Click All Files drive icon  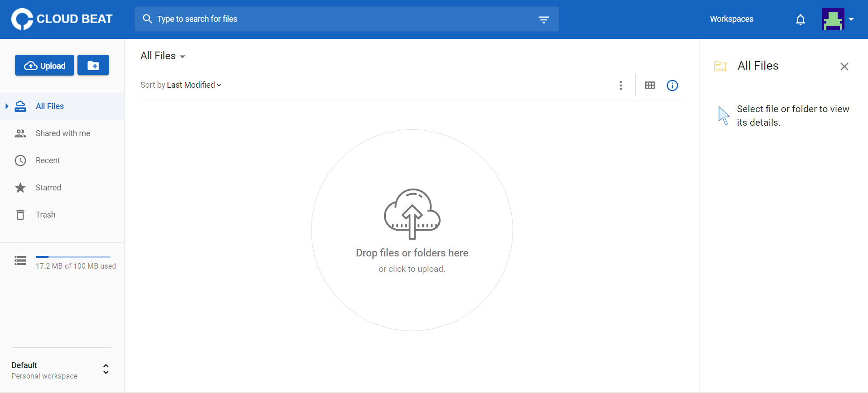tap(20, 106)
